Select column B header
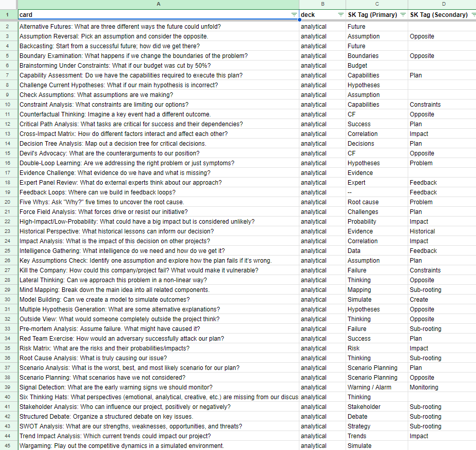 click(322, 4)
